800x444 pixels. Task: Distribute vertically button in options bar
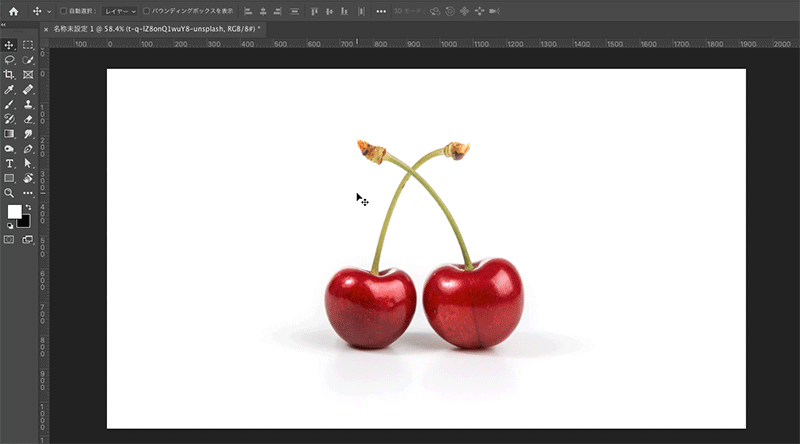294,11
